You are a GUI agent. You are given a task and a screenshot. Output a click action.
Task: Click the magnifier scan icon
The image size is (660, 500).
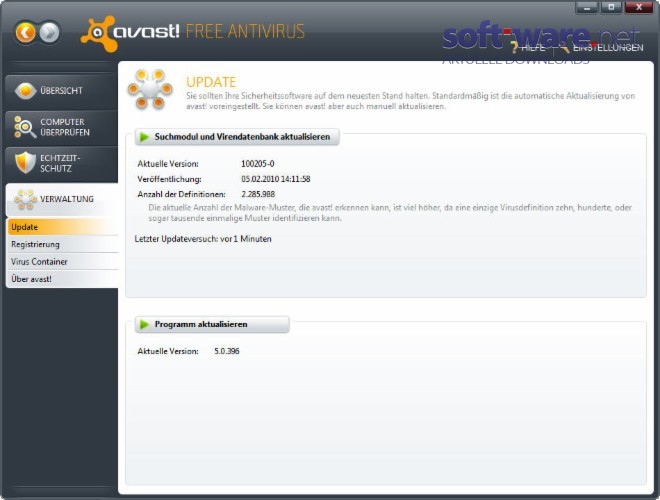pos(25,127)
